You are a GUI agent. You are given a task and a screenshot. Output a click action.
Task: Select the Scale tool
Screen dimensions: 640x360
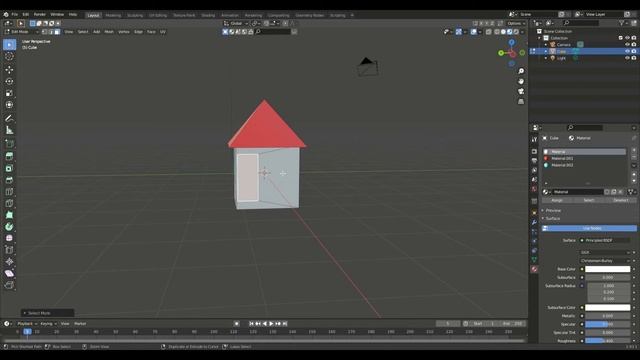pyautogui.click(x=9, y=93)
